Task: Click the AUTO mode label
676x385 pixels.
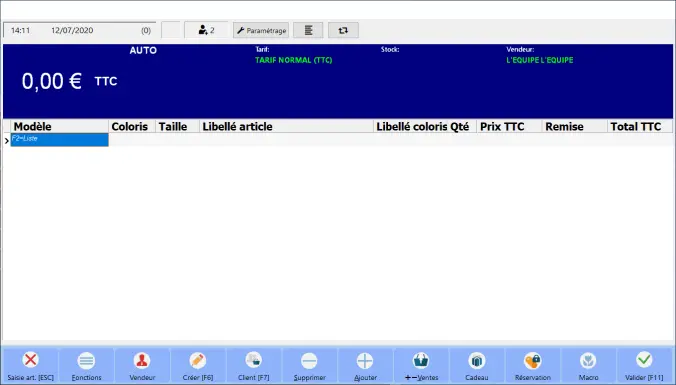Action: pos(143,50)
